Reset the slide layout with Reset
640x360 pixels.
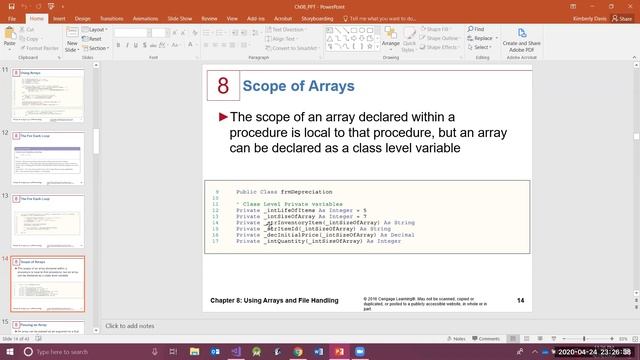click(x=92, y=39)
